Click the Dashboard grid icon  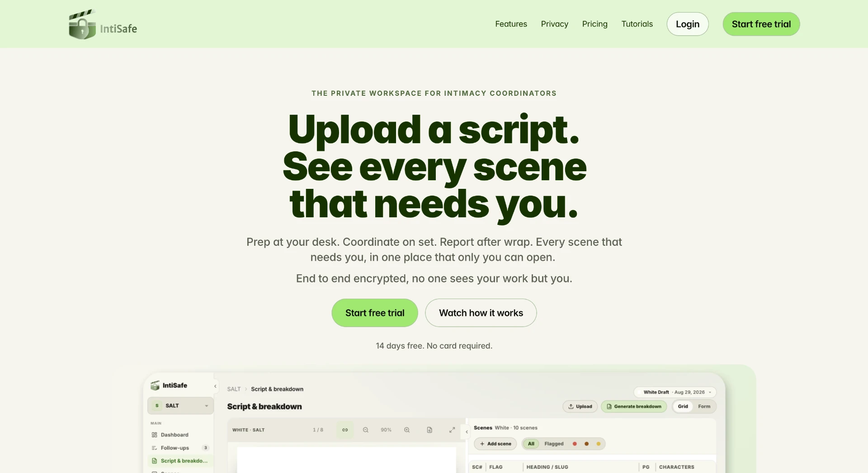pyautogui.click(x=155, y=435)
